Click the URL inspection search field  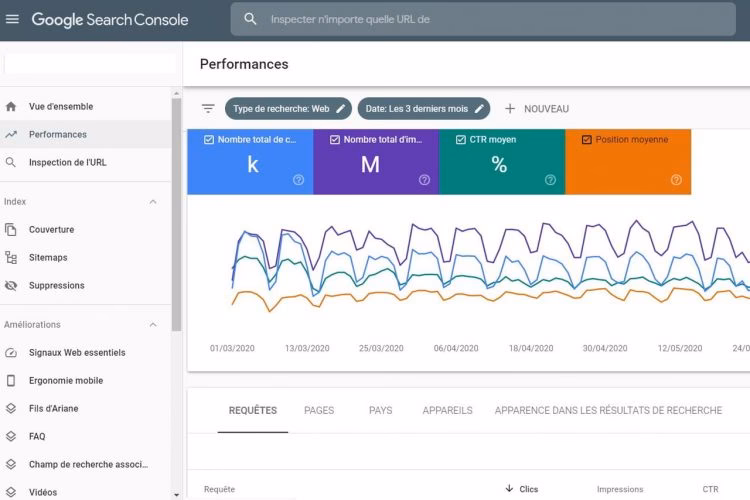483,19
